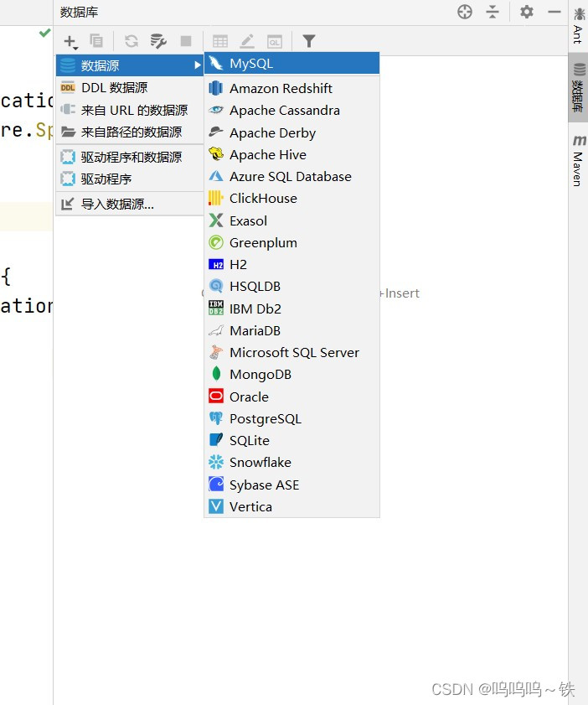Click the locate crosshair icon in header
The height and width of the screenshot is (705, 588).
[x=465, y=12]
